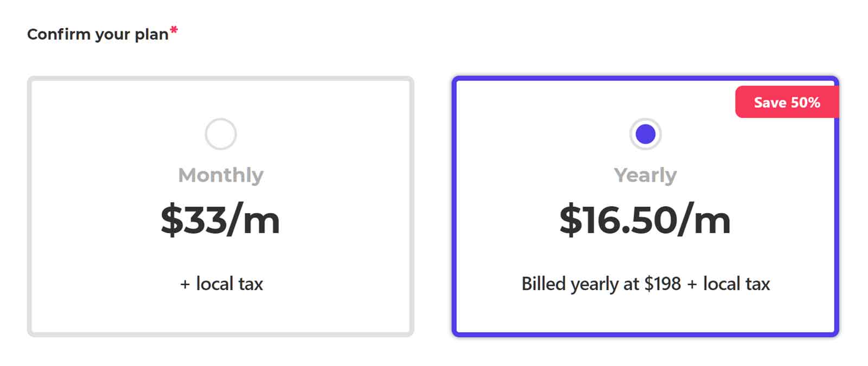The image size is (868, 366).
Task: Click the Save 50% badge
Action: (787, 102)
